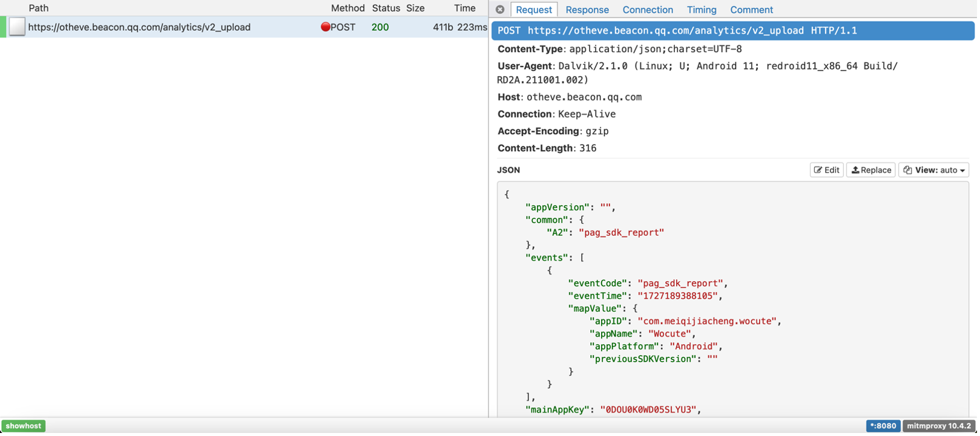Sort flows by the Method column header
This screenshot has width=980, height=436.
tap(347, 8)
